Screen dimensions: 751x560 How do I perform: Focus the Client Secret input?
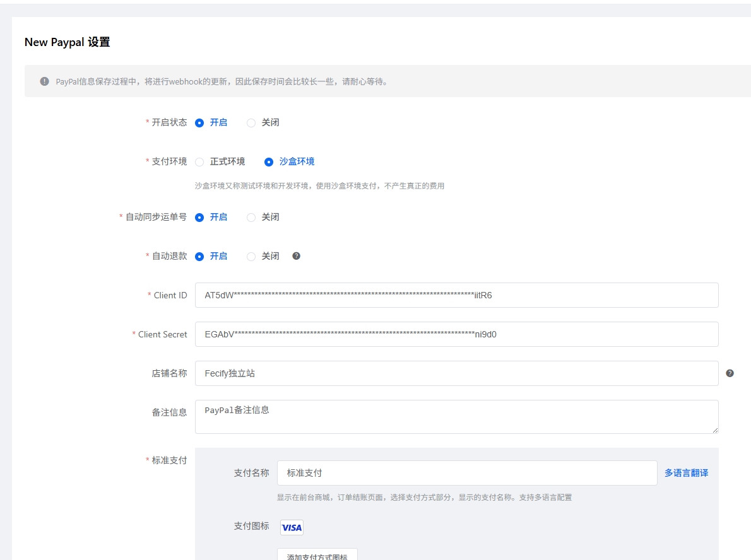456,334
